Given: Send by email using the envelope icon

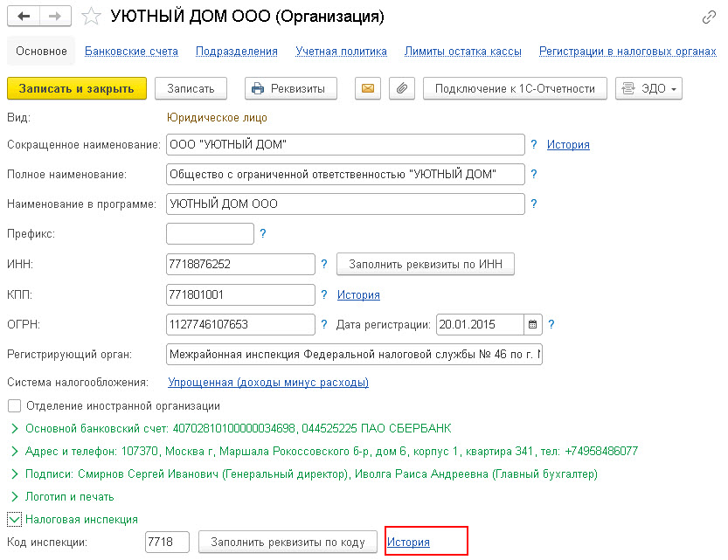Looking at the screenshot, I should tap(368, 88).
